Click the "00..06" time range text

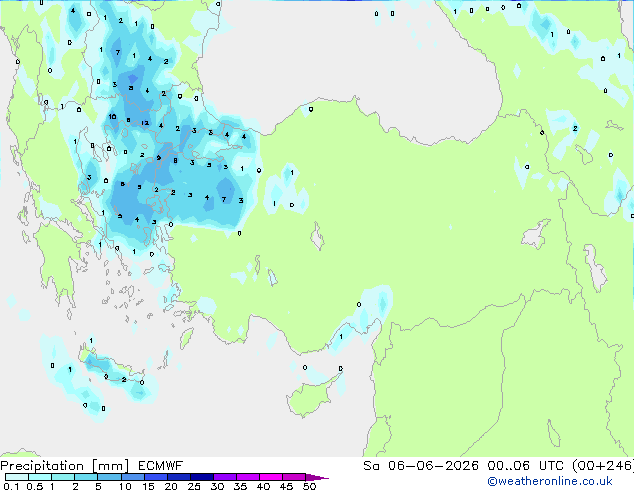tap(508, 466)
